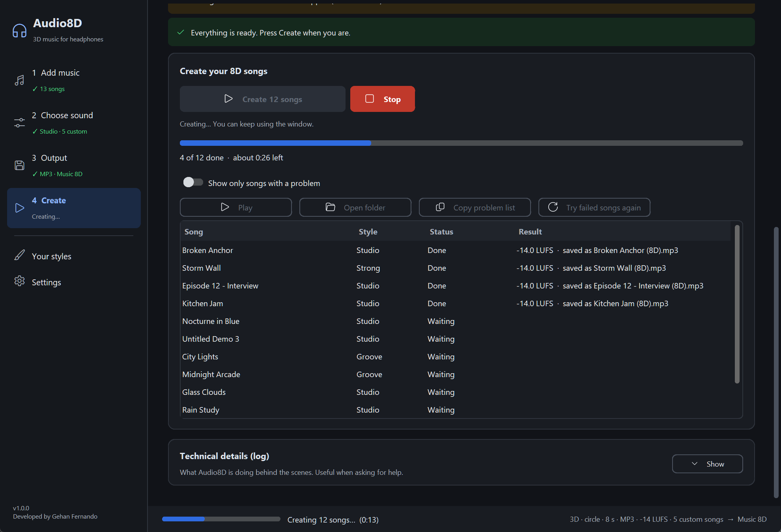
Task: Click the play triangle icon in Create step
Action: 19,208
